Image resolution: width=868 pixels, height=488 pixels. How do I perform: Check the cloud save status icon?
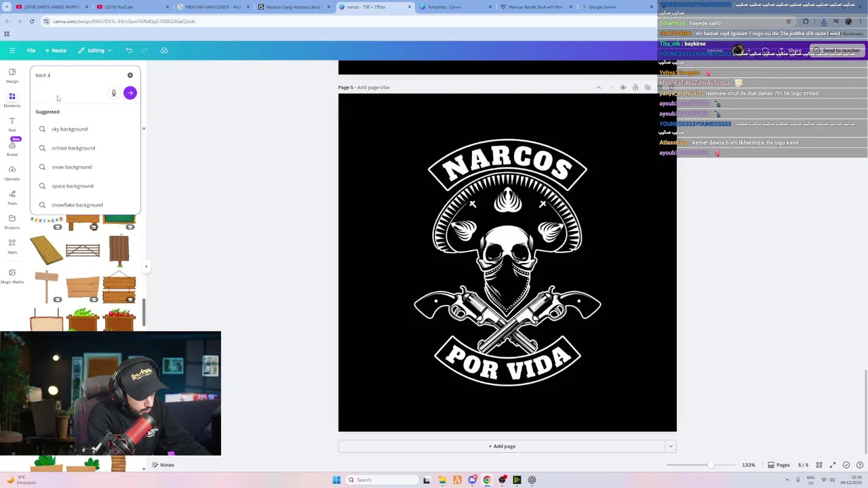tap(164, 50)
